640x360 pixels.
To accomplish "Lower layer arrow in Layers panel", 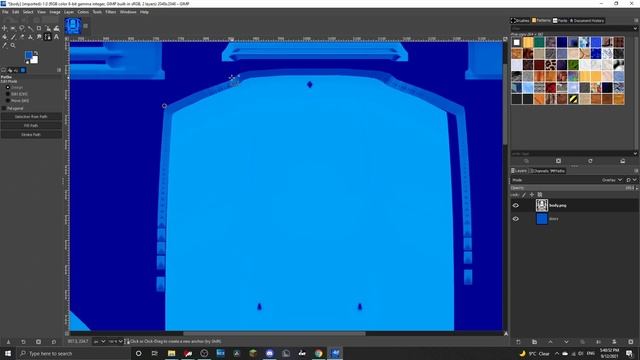I will tap(566, 342).
